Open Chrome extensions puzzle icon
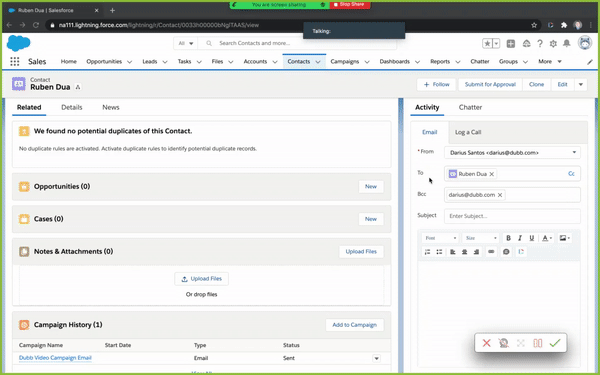This screenshot has width=600, height=375. (564, 25)
